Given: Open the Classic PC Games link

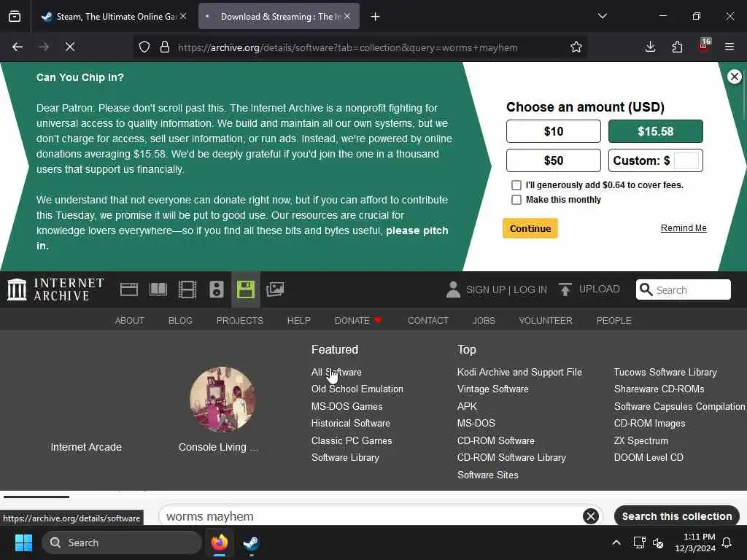Looking at the screenshot, I should [352, 440].
